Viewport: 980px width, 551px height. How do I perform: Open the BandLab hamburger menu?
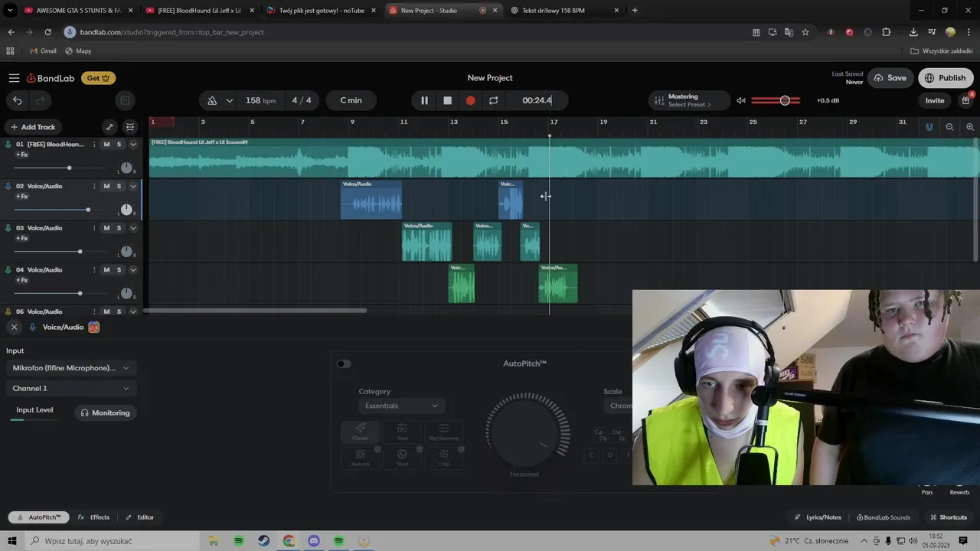click(x=14, y=78)
